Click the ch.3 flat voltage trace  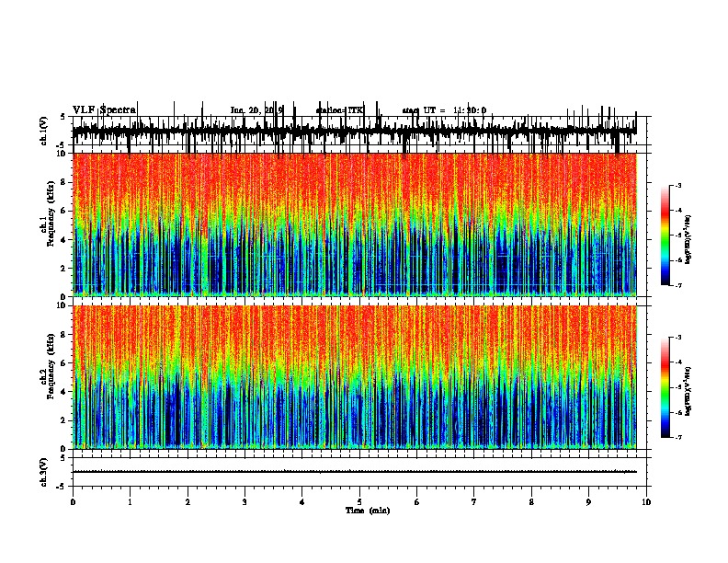(x=354, y=472)
